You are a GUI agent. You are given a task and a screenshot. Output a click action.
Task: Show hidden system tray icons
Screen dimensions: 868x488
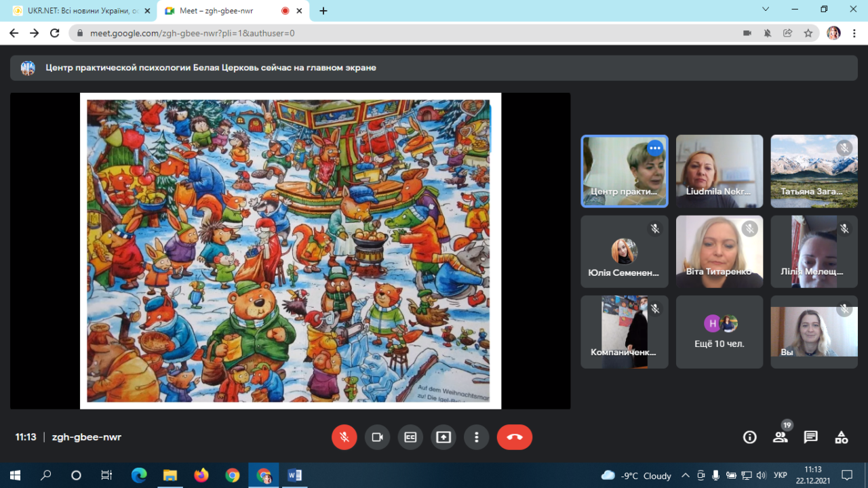click(686, 476)
